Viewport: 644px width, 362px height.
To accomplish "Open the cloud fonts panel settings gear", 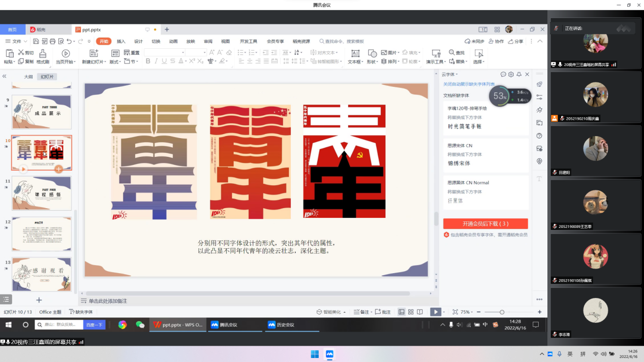I will [511, 75].
